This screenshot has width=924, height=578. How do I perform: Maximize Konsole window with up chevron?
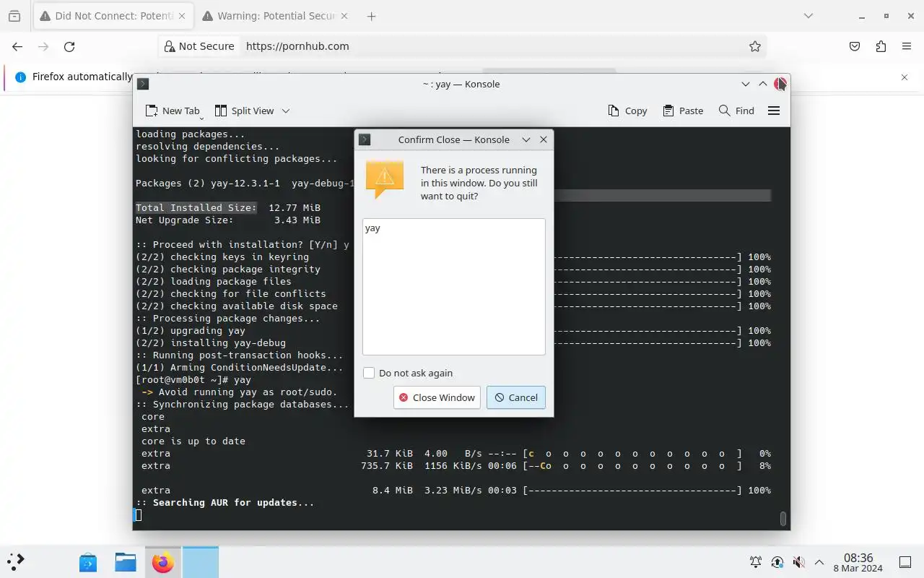pos(763,84)
